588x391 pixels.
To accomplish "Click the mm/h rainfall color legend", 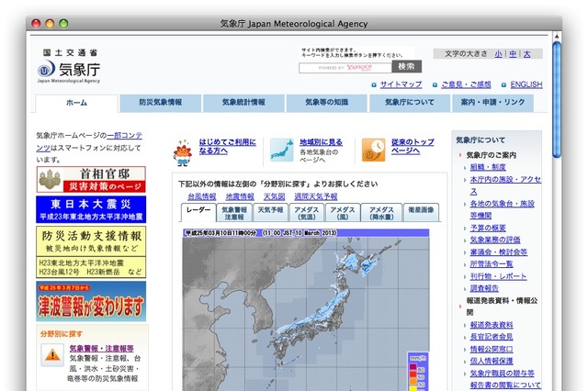I will (x=417, y=372).
